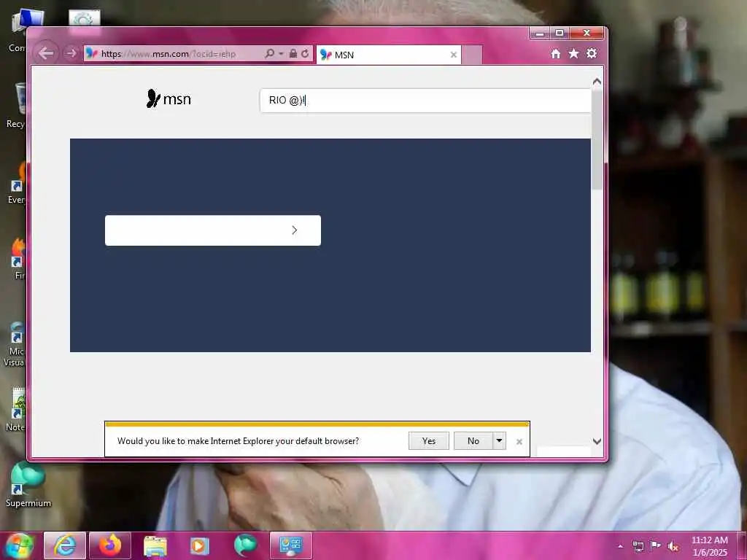Screen dimensions: 747x560
Task: Select the Everything desktop shortcut
Action: coord(16,183)
